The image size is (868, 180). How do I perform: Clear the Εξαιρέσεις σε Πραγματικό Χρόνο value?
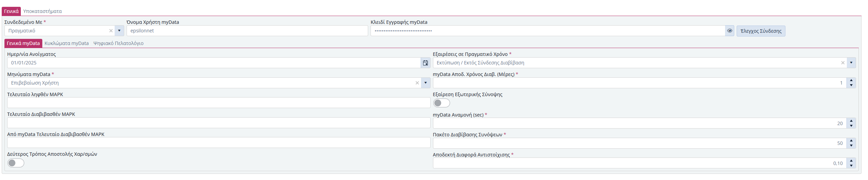(x=842, y=63)
